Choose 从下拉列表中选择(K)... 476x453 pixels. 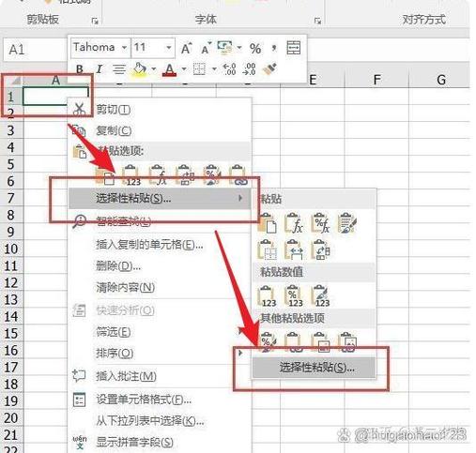click(160, 421)
